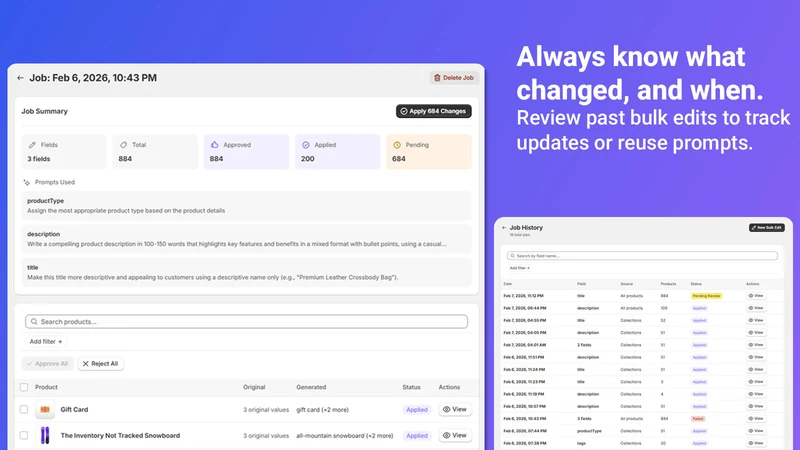Click Apply 684 Changes button
The height and width of the screenshot is (450, 800).
point(434,111)
